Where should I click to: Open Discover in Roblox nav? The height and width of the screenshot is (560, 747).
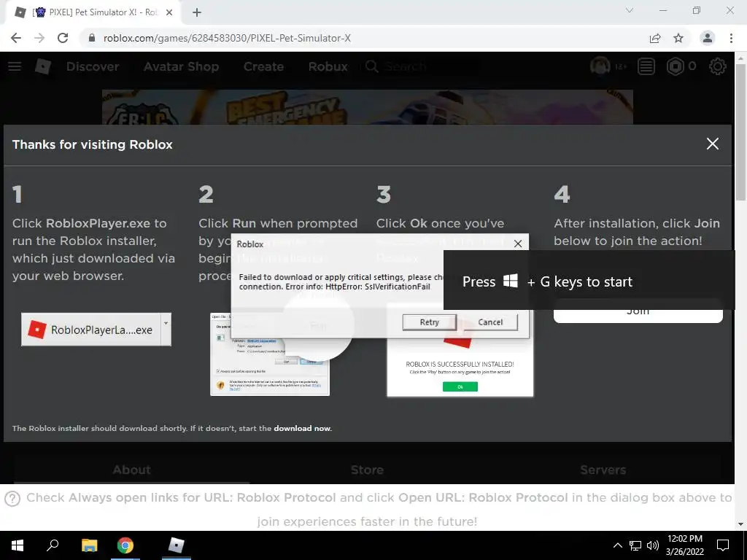[x=93, y=66]
